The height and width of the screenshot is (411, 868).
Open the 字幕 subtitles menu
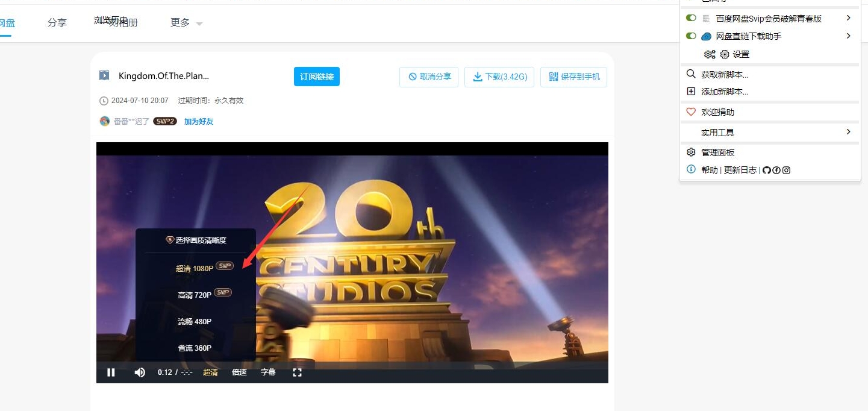(x=268, y=372)
